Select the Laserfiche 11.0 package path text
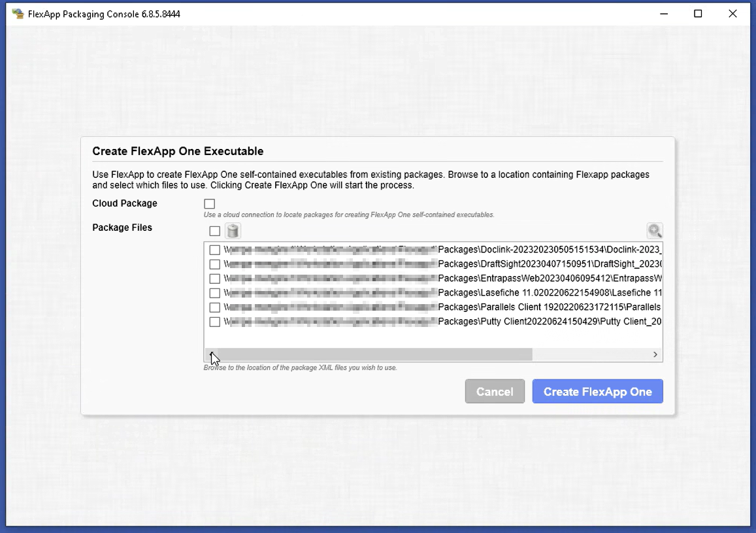Screen dimensions: 756x533 [x=442, y=293]
